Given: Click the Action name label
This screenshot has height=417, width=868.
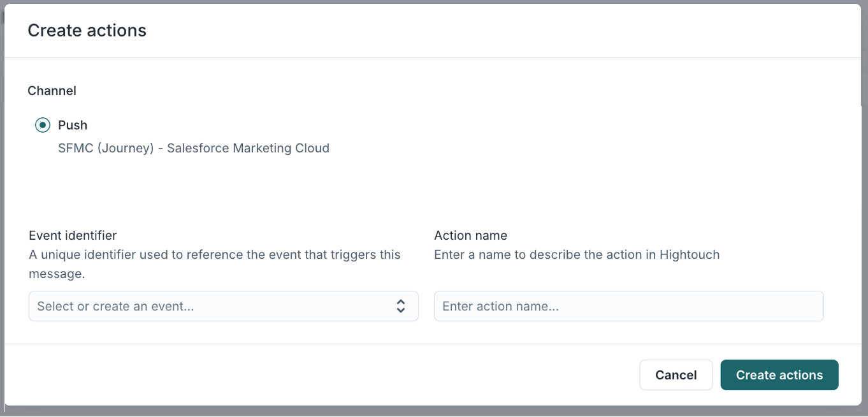Looking at the screenshot, I should click(x=470, y=235).
